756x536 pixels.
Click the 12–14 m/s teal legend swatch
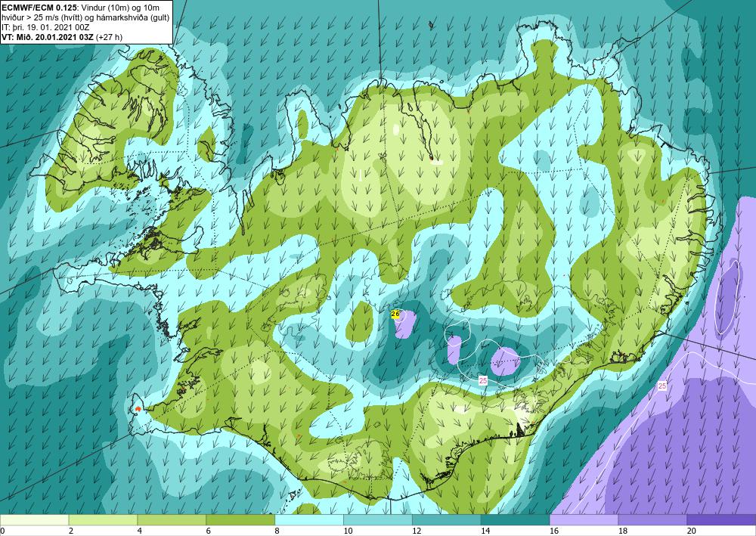tap(447, 519)
